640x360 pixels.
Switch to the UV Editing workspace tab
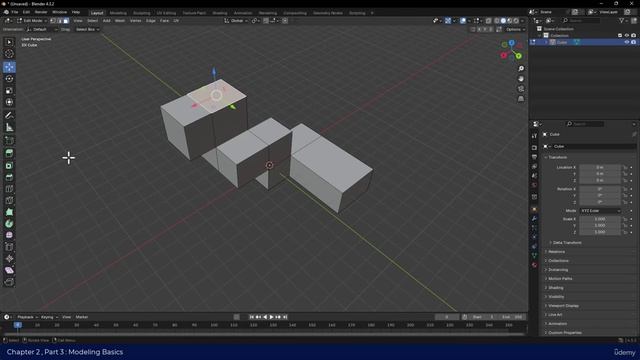(x=166, y=13)
